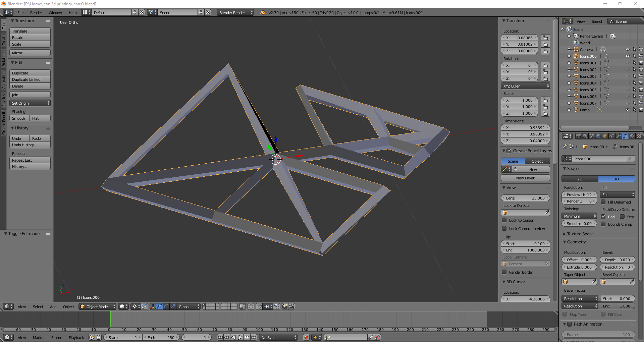Enable Lock Camera to View checkbox

click(x=504, y=228)
